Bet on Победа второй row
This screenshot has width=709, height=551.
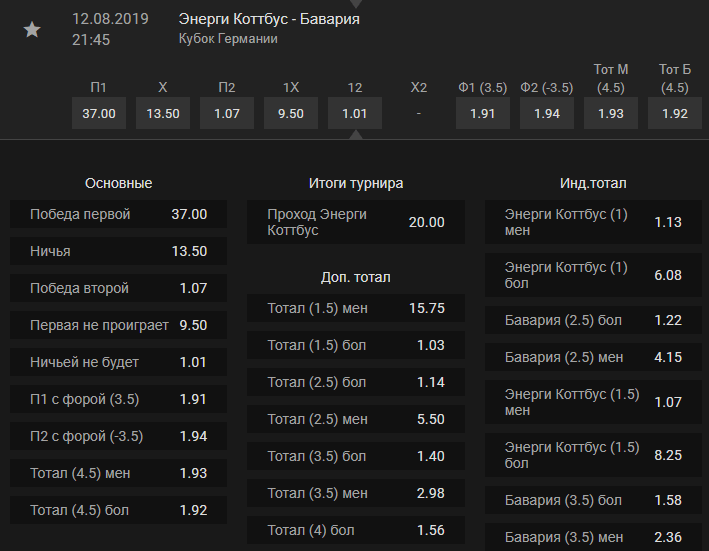(x=118, y=288)
